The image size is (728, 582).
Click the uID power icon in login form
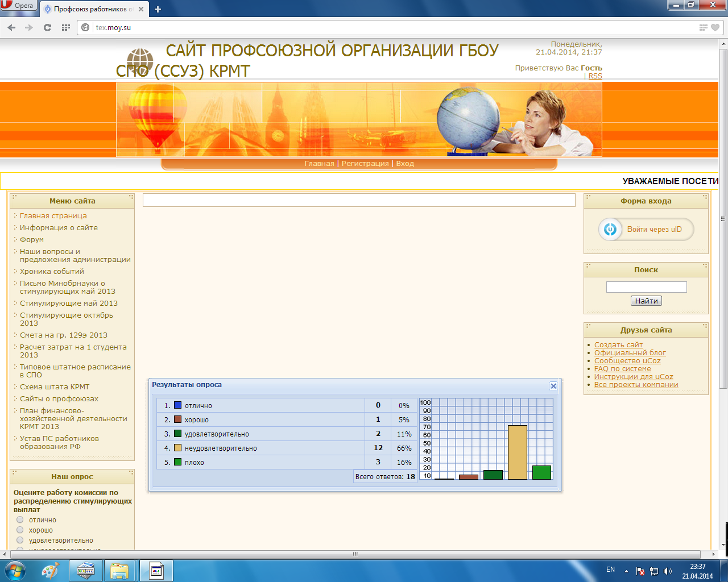610,229
